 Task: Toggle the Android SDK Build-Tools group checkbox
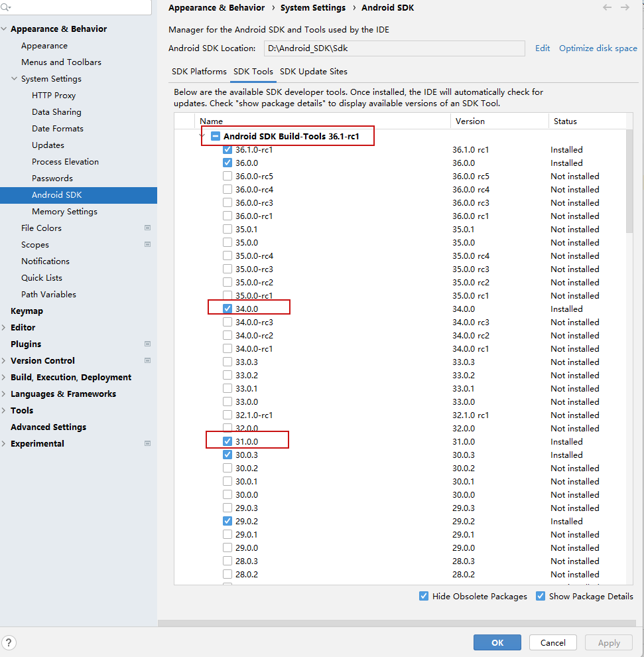tap(216, 136)
